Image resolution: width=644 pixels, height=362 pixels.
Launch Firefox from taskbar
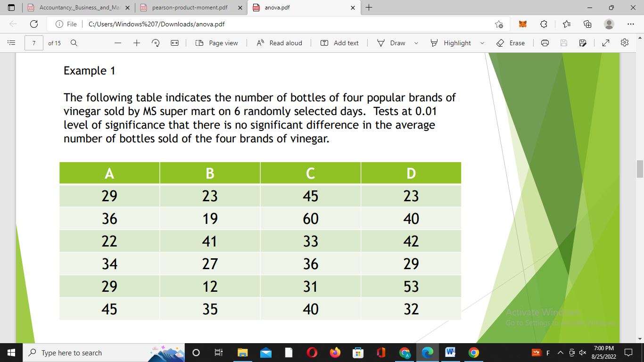pyautogui.click(x=335, y=353)
